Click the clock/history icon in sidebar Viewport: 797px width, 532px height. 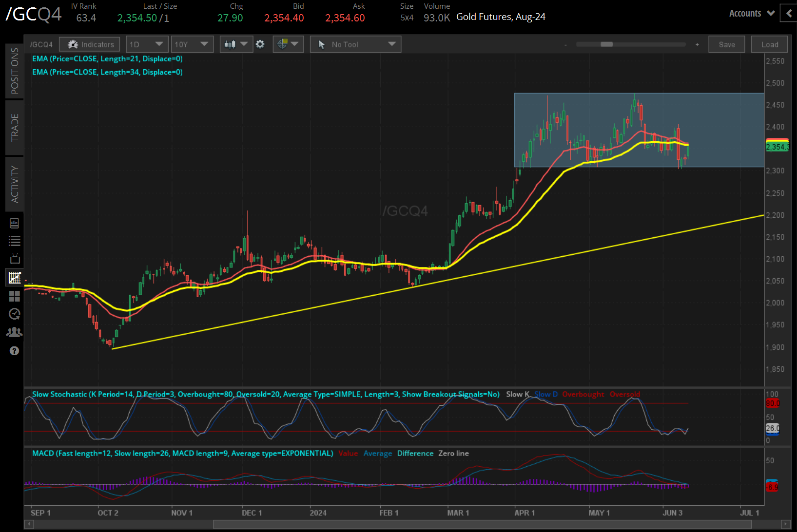[15, 314]
